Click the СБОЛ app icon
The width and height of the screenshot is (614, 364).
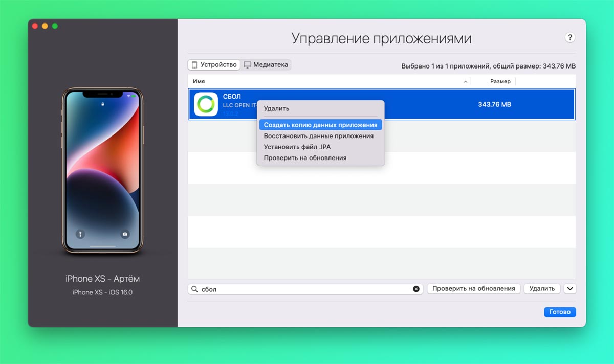pos(206,104)
